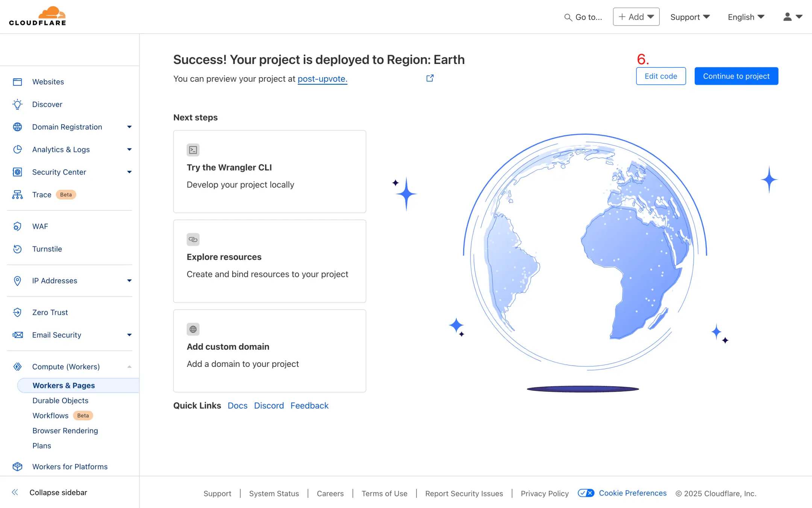Open Workflows Beta item

coord(62,415)
